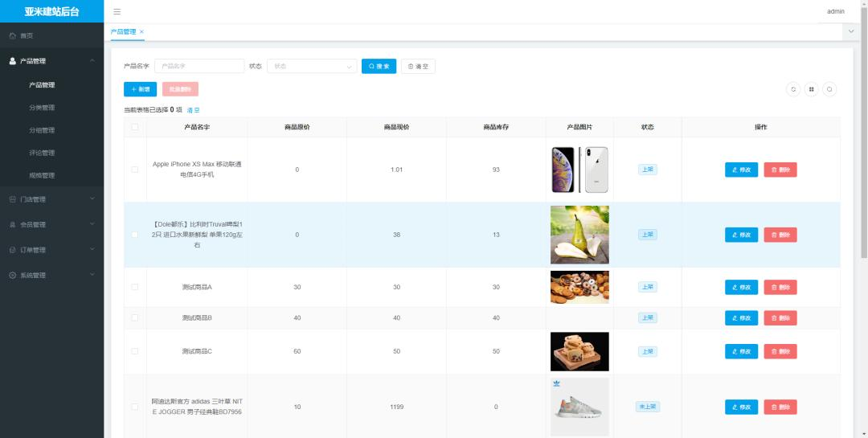
Task: Click the 商品现价 column header
Action: [396, 127]
